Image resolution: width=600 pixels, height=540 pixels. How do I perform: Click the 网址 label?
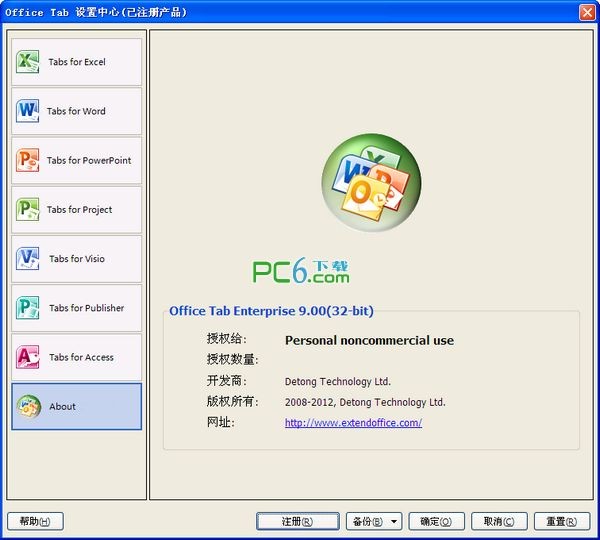(x=220, y=422)
